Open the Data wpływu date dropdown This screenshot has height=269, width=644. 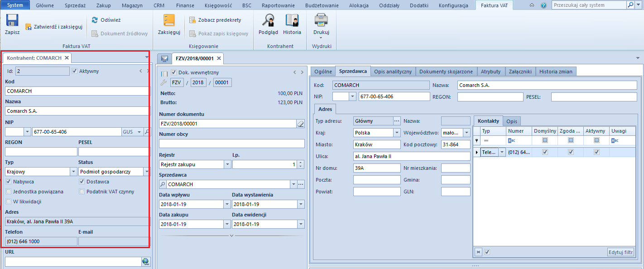tap(227, 204)
